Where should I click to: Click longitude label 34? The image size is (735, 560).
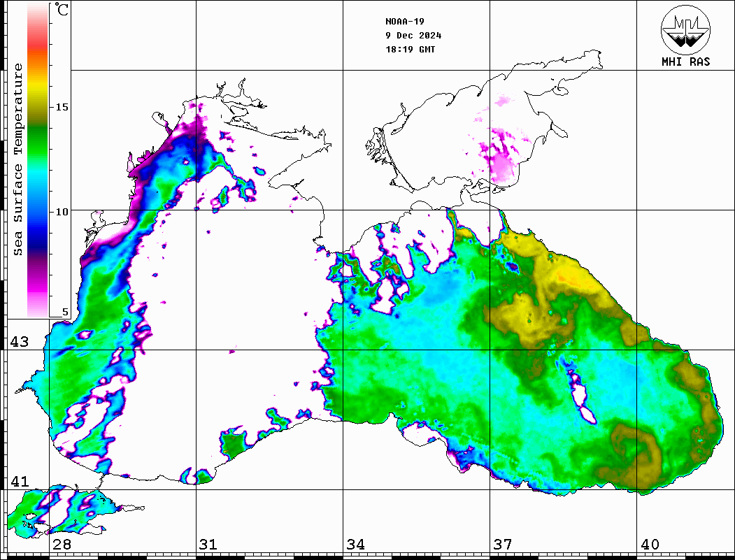pos(356,544)
